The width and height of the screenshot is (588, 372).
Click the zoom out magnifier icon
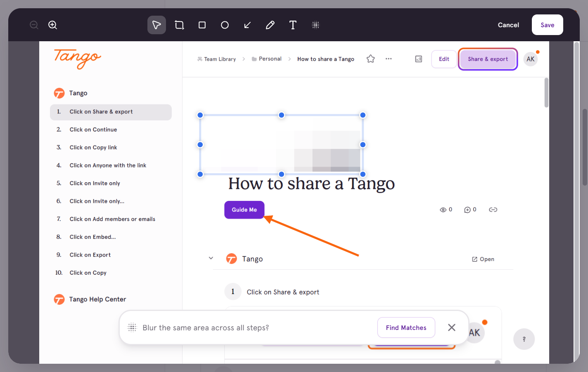tap(34, 25)
